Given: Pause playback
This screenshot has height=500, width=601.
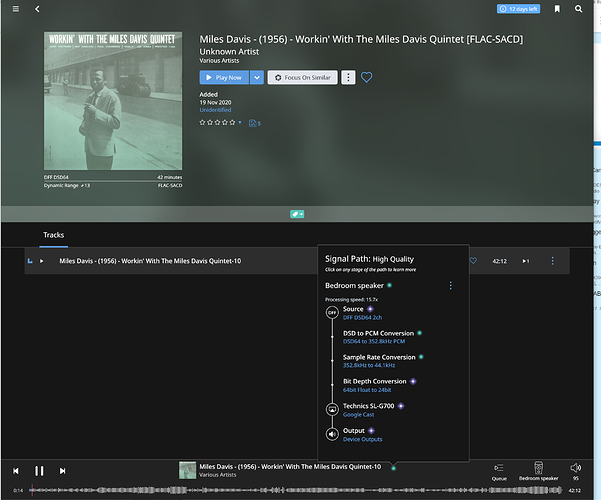Looking at the screenshot, I should [x=39, y=471].
